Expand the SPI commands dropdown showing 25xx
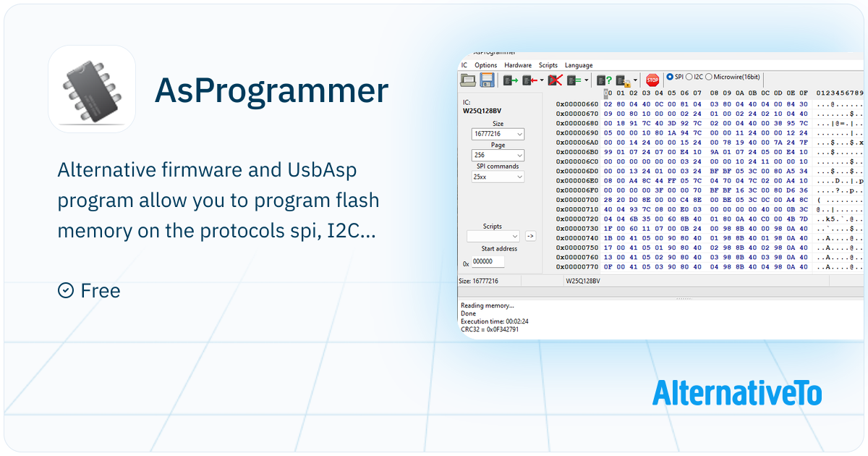The image size is (868, 456). click(x=498, y=177)
